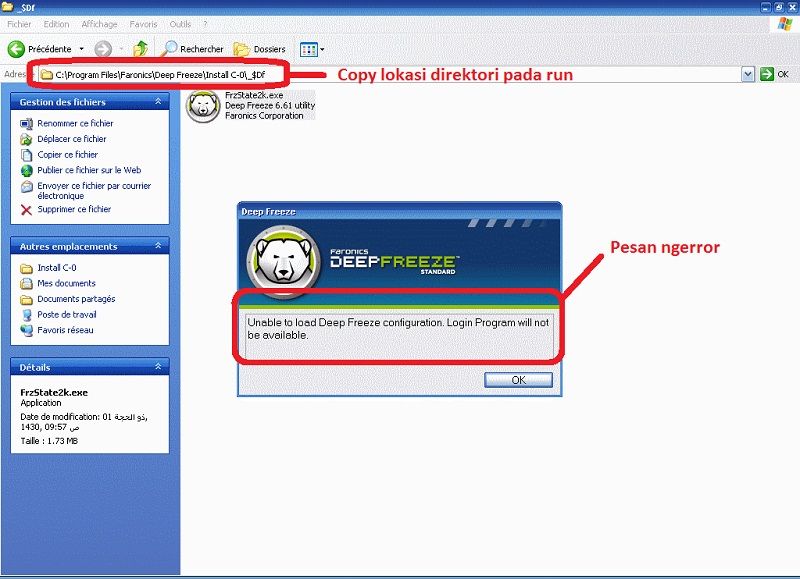This screenshot has width=800, height=579.
Task: Click Déplacer ce fichier link
Action: point(71,139)
